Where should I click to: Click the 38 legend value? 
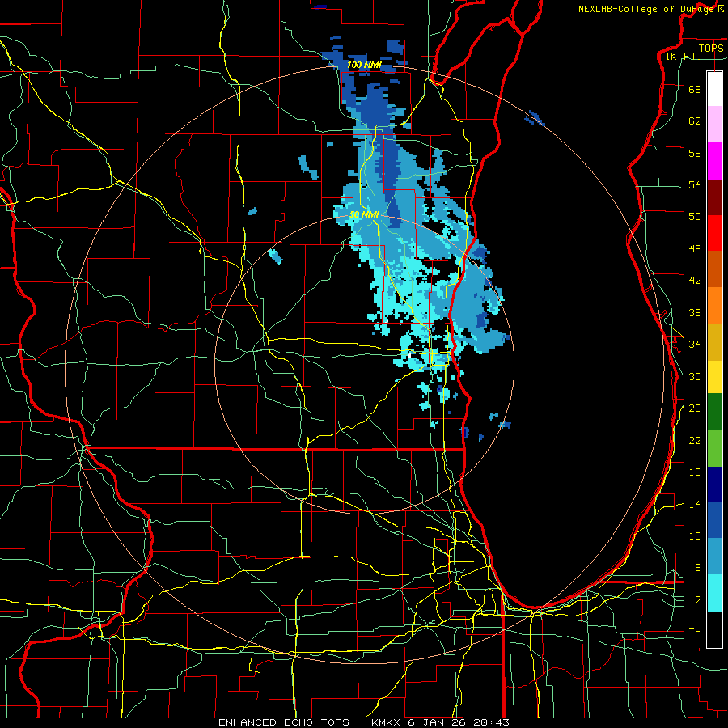tap(695, 312)
